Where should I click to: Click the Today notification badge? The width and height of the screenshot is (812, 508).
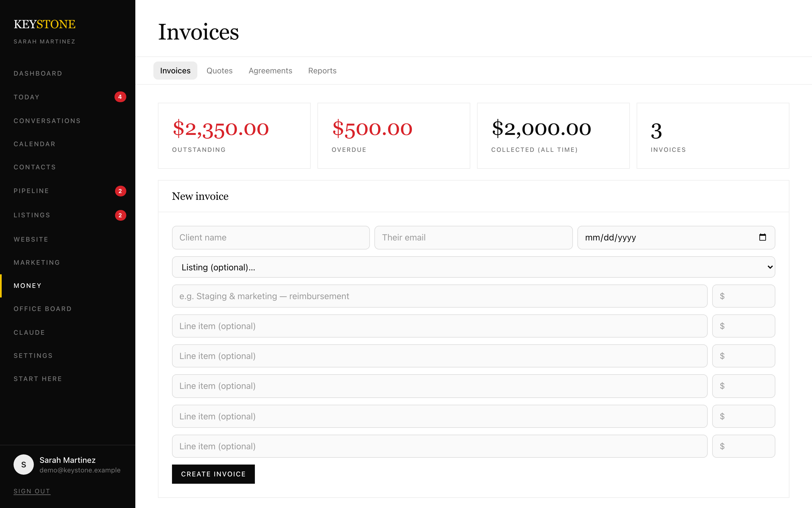pos(120,97)
